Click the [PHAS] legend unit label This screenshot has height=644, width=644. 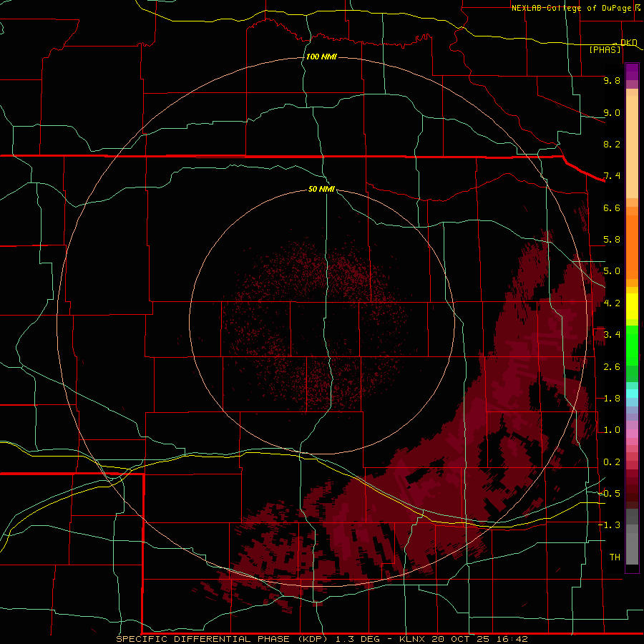point(605,50)
